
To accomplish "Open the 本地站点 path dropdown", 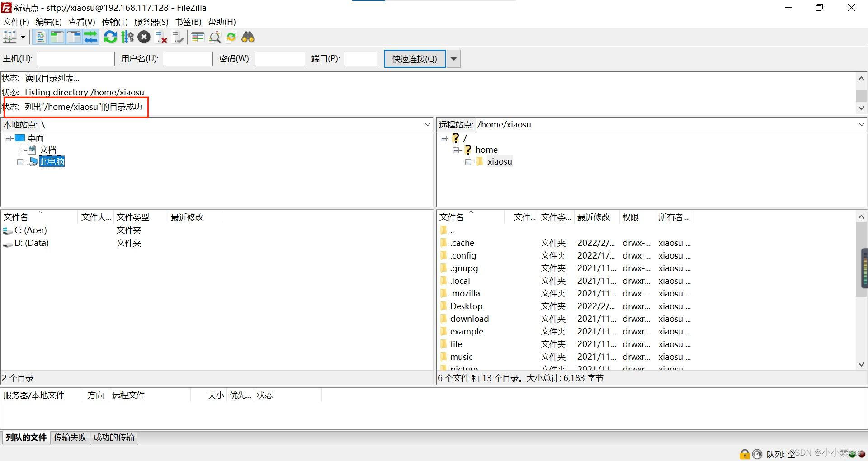I will click(428, 124).
